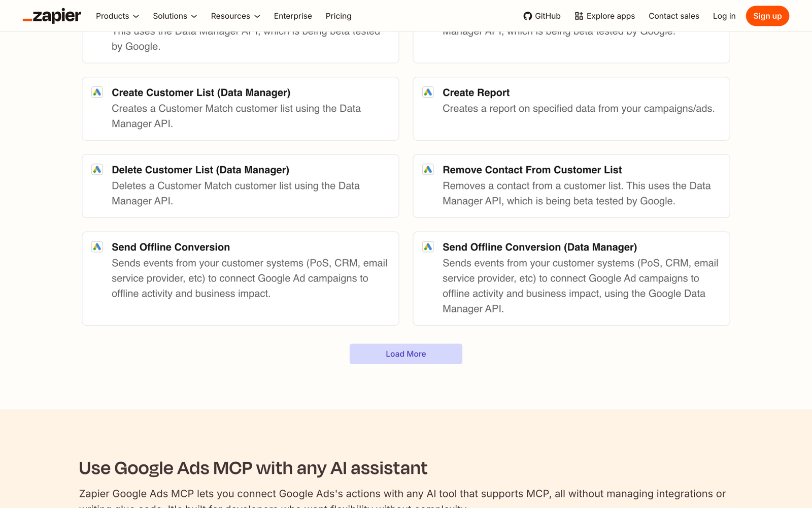Expand the Solutions dropdown menu
The width and height of the screenshot is (812, 508).
[x=175, y=16]
